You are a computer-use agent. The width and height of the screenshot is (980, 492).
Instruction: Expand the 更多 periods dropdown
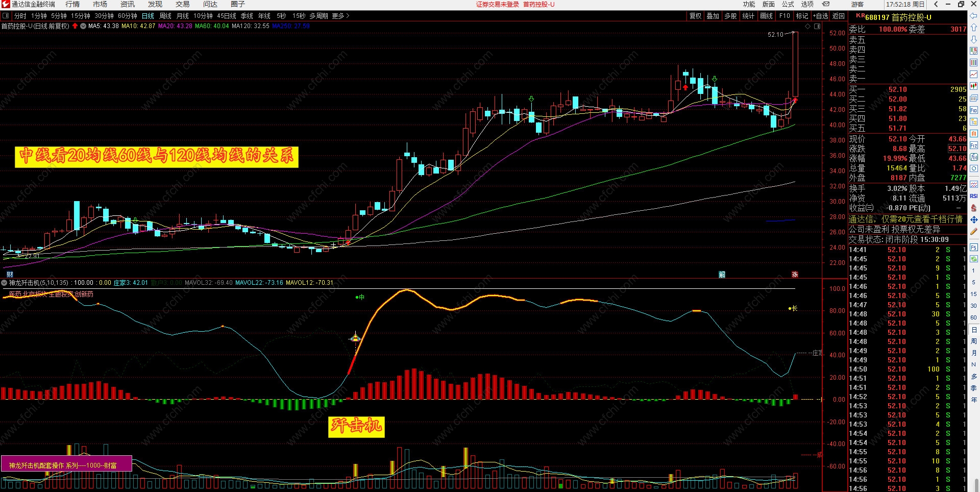[x=340, y=16]
